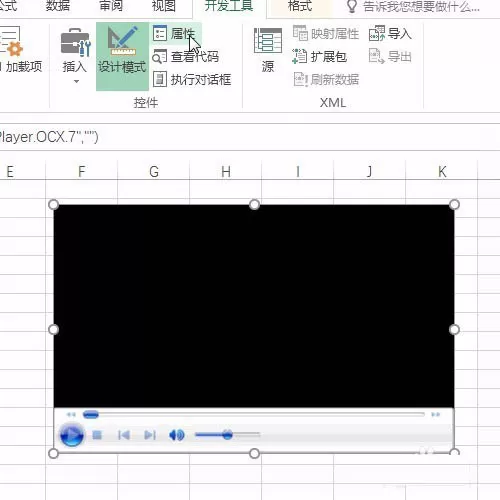500x500 pixels.
Task: Click the Tell Me search box
Action: point(413,7)
